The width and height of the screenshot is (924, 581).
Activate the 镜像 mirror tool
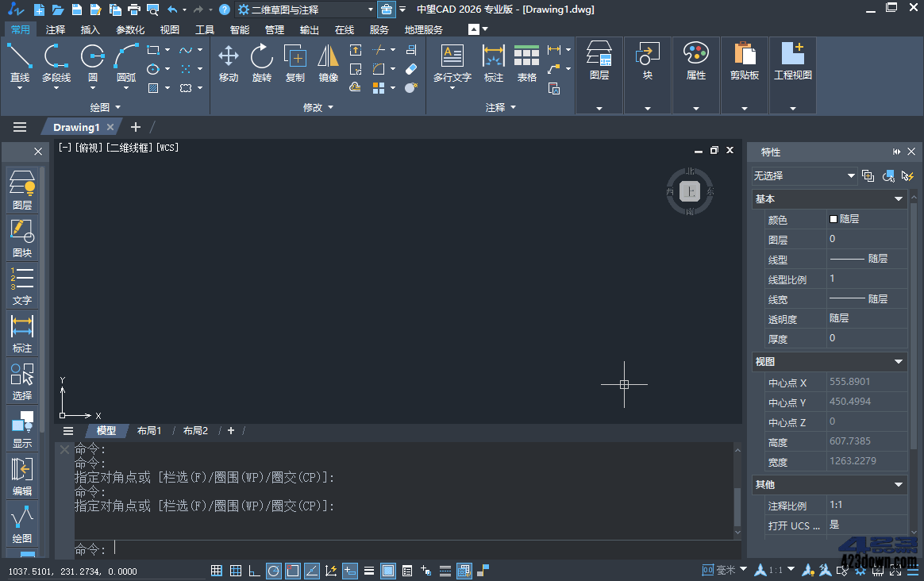[328, 63]
